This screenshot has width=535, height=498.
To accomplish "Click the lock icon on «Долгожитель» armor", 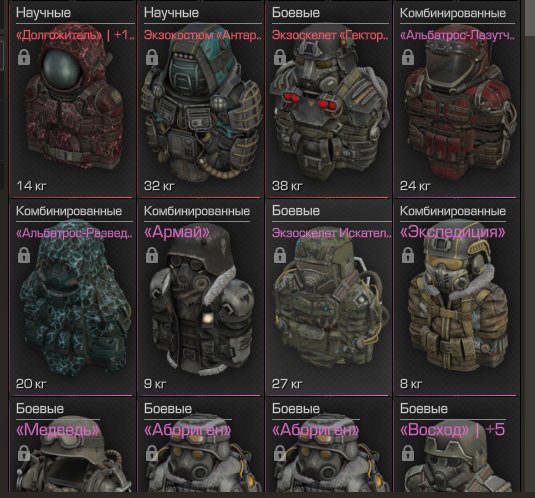I will [x=24, y=57].
